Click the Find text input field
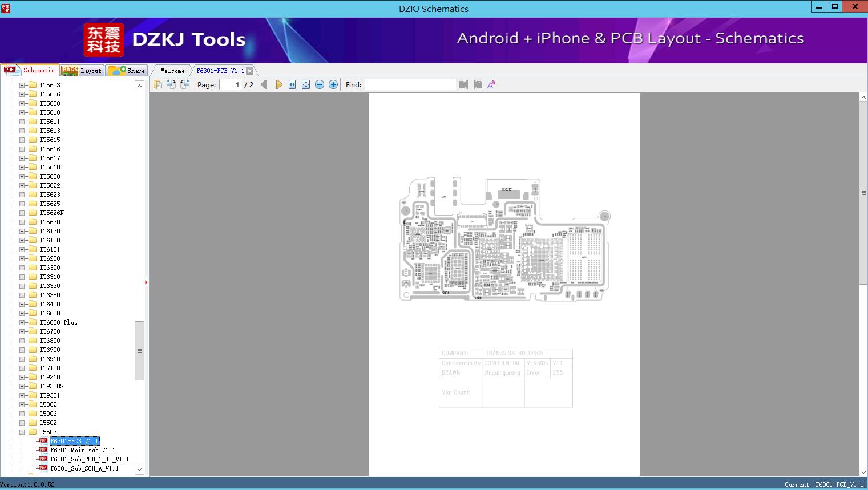This screenshot has width=868, height=490. pos(410,84)
